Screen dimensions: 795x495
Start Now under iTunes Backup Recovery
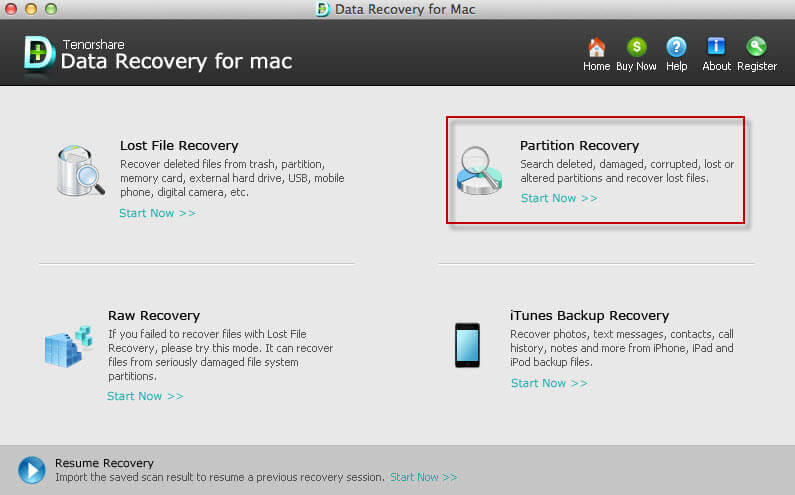tap(549, 383)
